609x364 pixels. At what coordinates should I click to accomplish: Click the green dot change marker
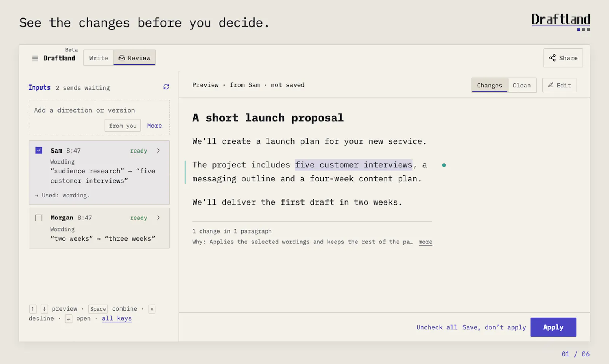(x=444, y=165)
